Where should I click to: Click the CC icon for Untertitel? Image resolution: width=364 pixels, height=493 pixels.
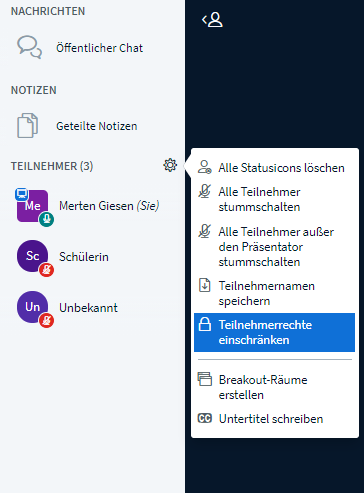[205, 418]
